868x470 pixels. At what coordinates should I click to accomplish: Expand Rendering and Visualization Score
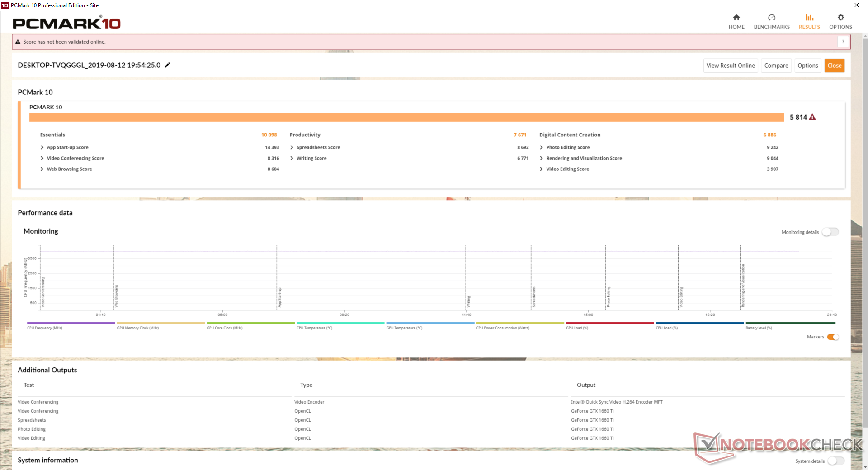[541, 158]
